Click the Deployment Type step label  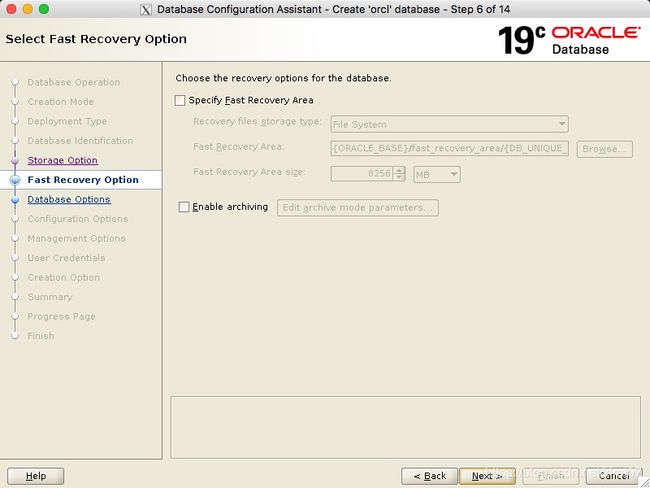(67, 121)
